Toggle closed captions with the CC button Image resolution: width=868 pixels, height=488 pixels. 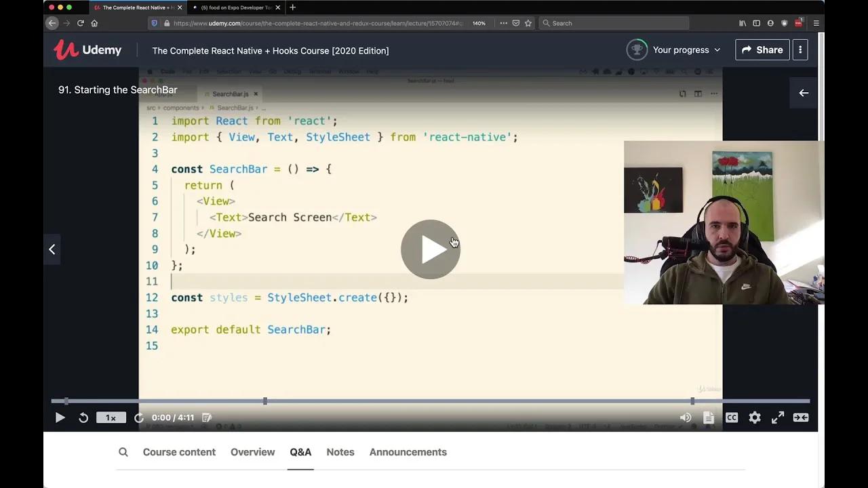click(x=732, y=418)
